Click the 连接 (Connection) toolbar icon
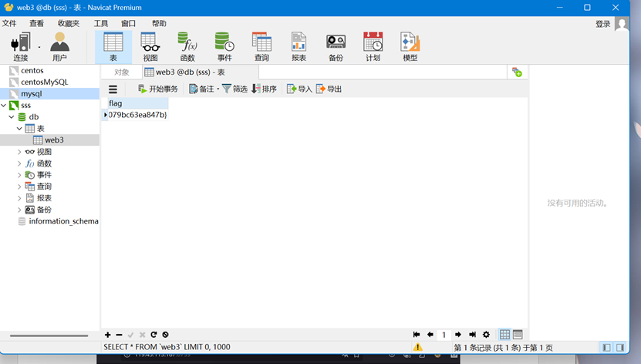This screenshot has width=641, height=364. point(20,46)
